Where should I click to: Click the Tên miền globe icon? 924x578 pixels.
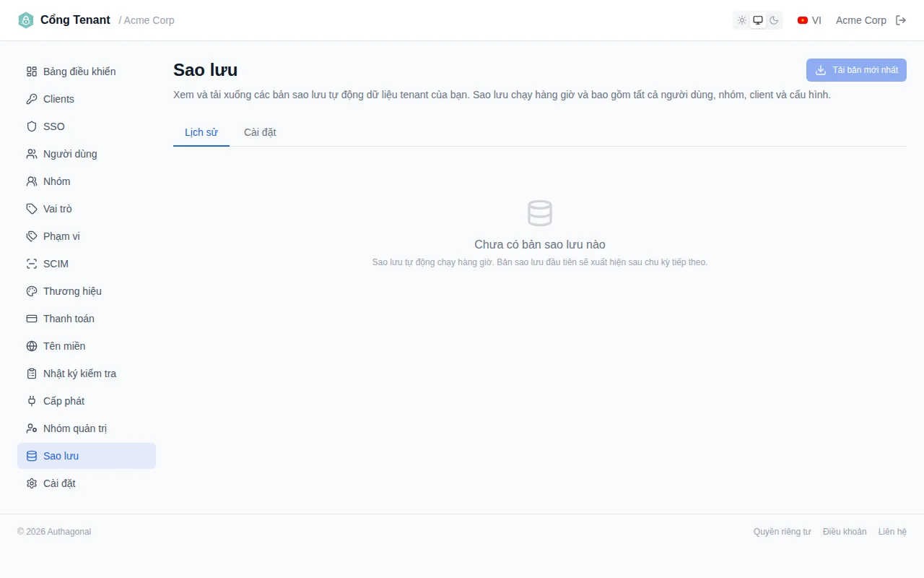pyautogui.click(x=32, y=346)
